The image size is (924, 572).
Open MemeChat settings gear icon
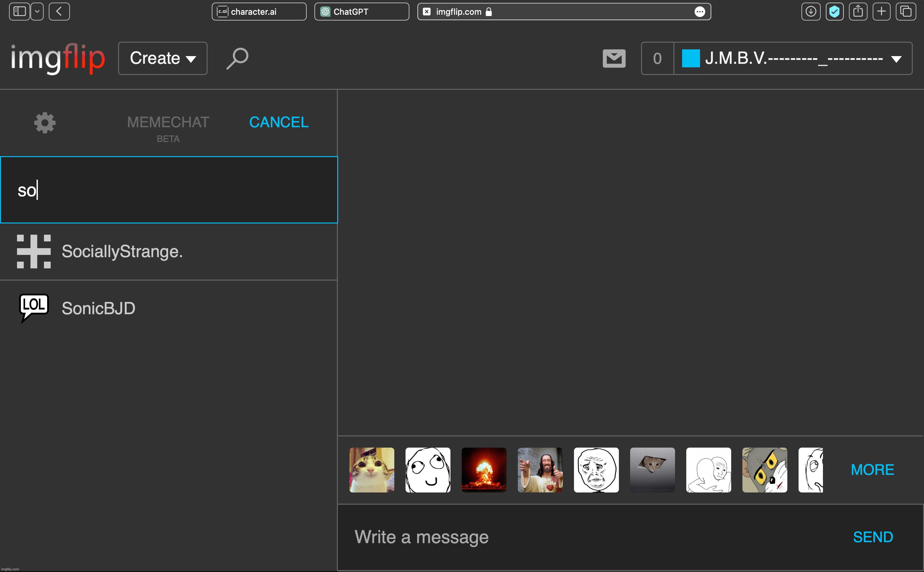pos(45,122)
